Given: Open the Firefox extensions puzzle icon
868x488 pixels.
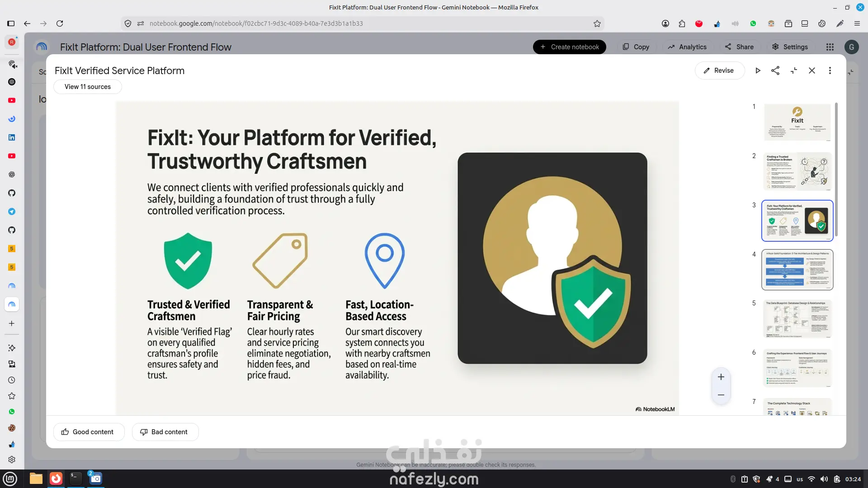Looking at the screenshot, I should pos(682,23).
